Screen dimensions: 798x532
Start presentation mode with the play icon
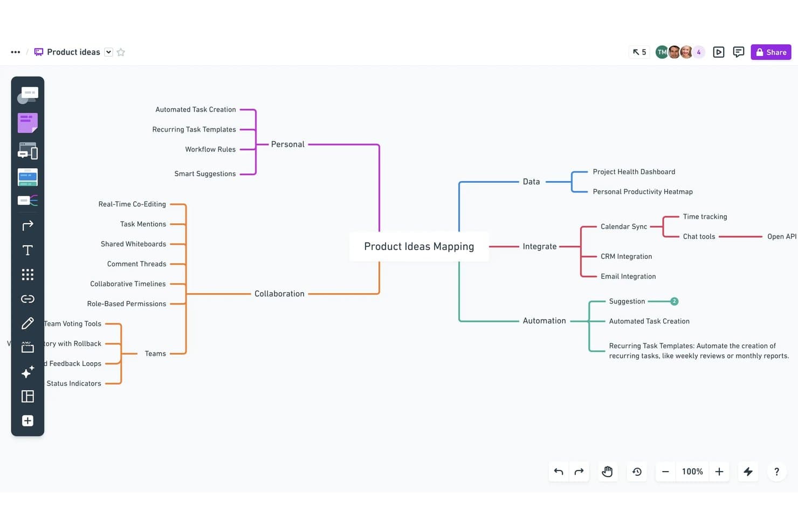[x=719, y=52]
